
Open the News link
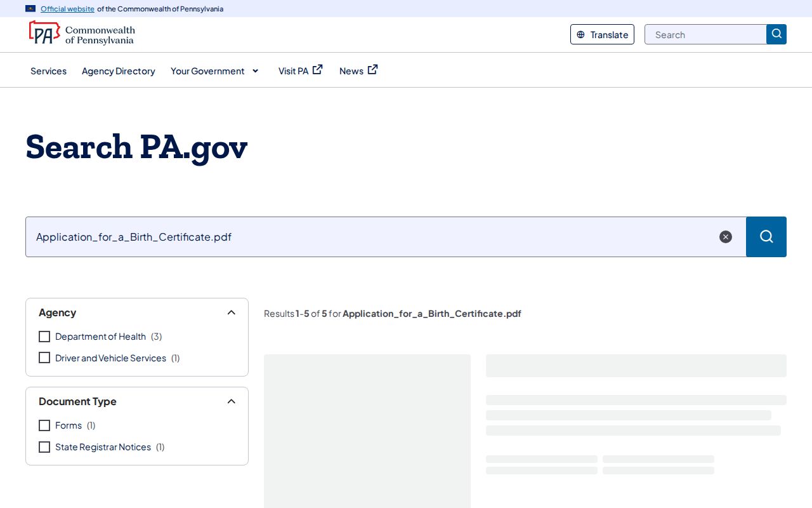351,71
